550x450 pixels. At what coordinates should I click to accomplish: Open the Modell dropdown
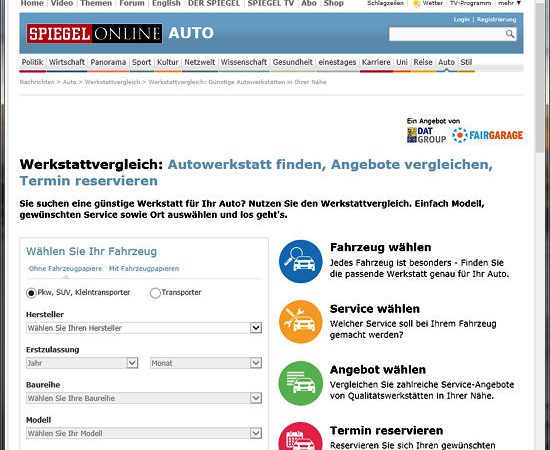coord(144,433)
